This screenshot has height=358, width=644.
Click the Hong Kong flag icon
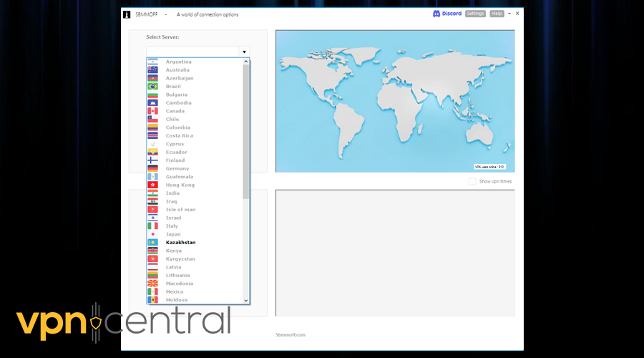pyautogui.click(x=152, y=185)
